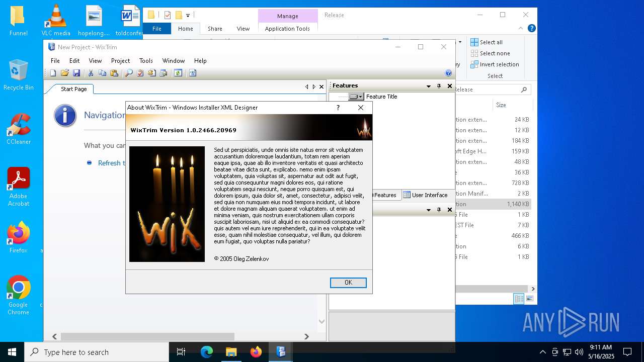Click the Copy icon in WixTrim toolbar
Viewport: 644px width, 362px height.
tap(102, 73)
